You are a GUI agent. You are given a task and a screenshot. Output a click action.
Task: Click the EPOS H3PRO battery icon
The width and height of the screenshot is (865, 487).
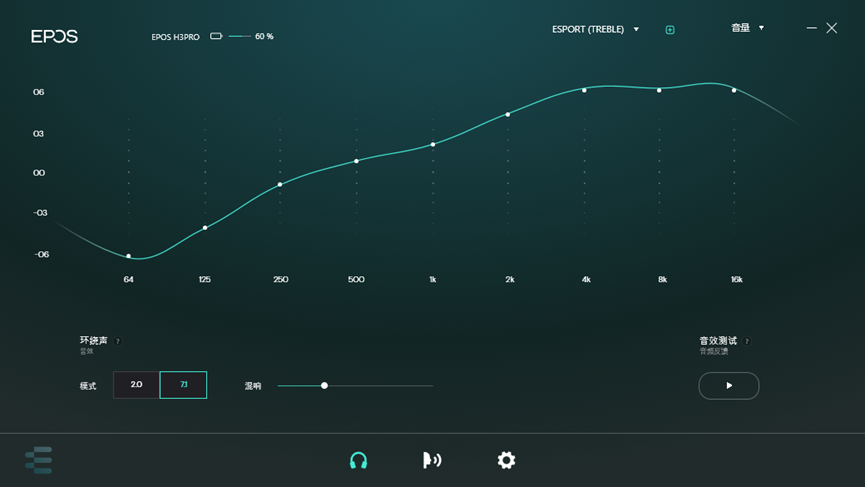click(216, 37)
